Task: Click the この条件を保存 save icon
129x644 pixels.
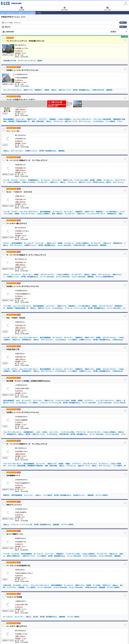Action: [3, 32]
